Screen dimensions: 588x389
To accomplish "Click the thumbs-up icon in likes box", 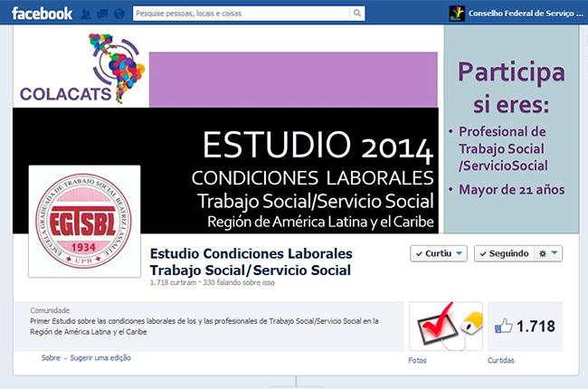I will pos(503,326).
